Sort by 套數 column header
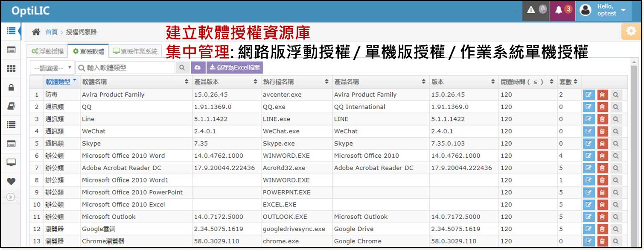This screenshot has height=250, width=644. click(x=568, y=82)
